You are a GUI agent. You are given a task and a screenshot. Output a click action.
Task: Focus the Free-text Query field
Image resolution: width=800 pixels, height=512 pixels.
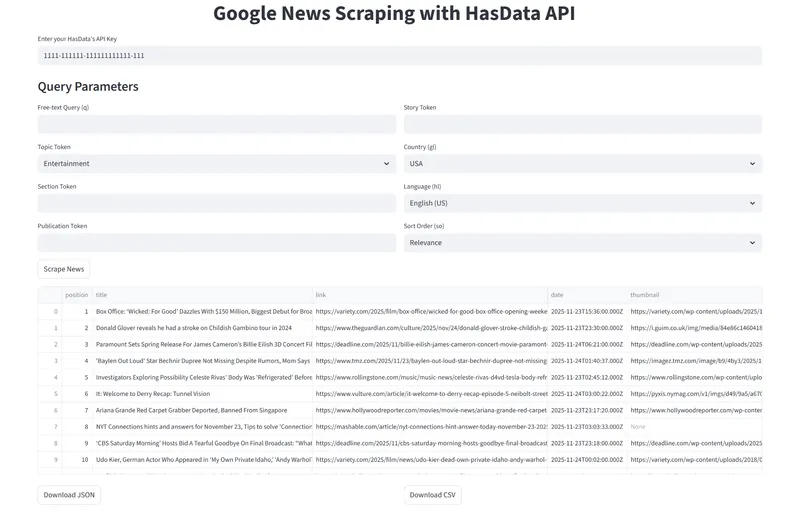216,124
